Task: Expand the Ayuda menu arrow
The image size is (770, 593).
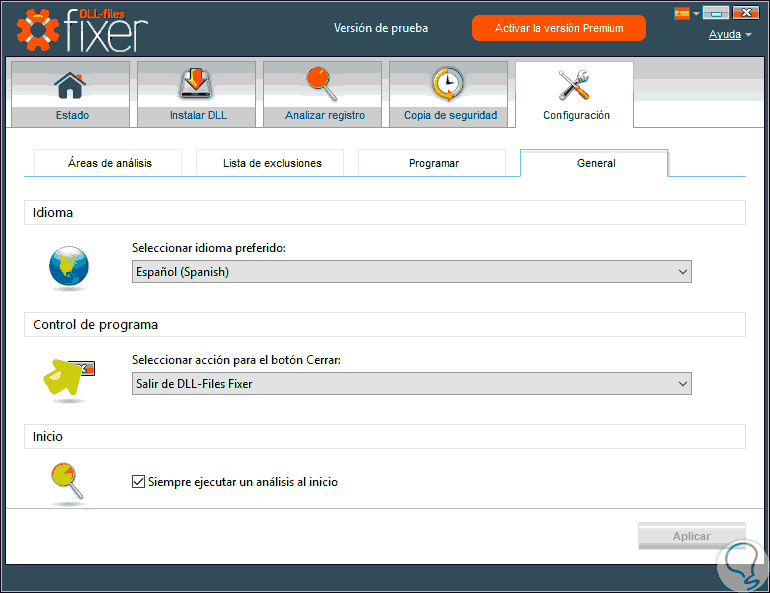Action: (x=748, y=35)
